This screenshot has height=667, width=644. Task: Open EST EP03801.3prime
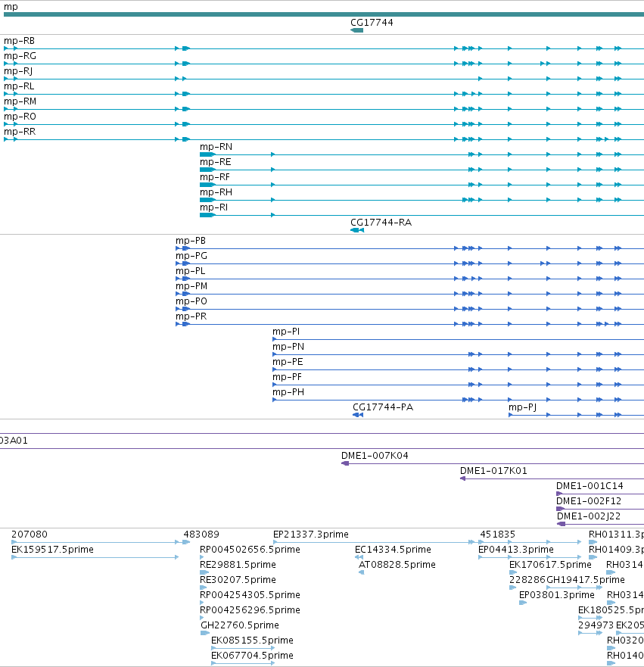click(x=557, y=595)
